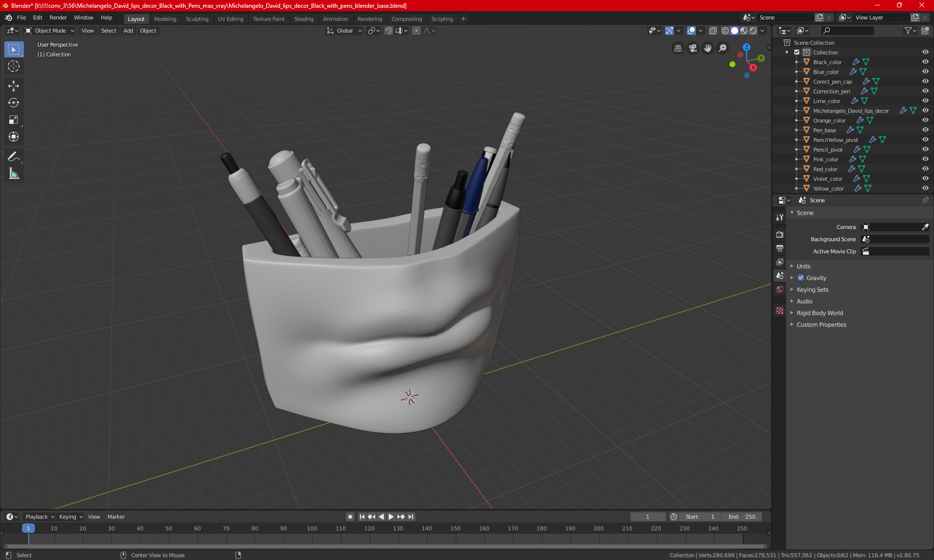The height and width of the screenshot is (560, 934).
Task: Select the Annotate tool
Action: click(x=14, y=157)
